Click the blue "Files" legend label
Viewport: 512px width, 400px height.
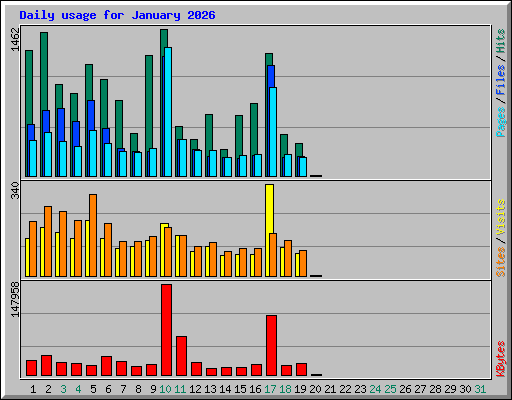500,80
